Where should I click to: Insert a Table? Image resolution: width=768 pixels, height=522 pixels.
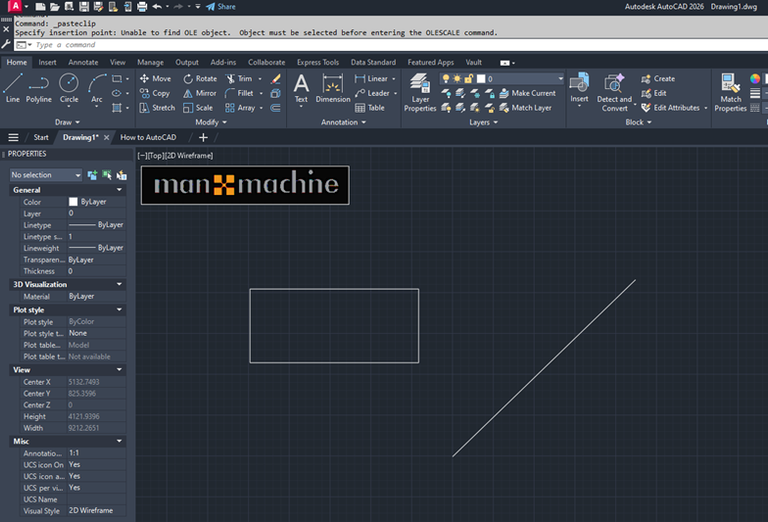click(x=370, y=108)
